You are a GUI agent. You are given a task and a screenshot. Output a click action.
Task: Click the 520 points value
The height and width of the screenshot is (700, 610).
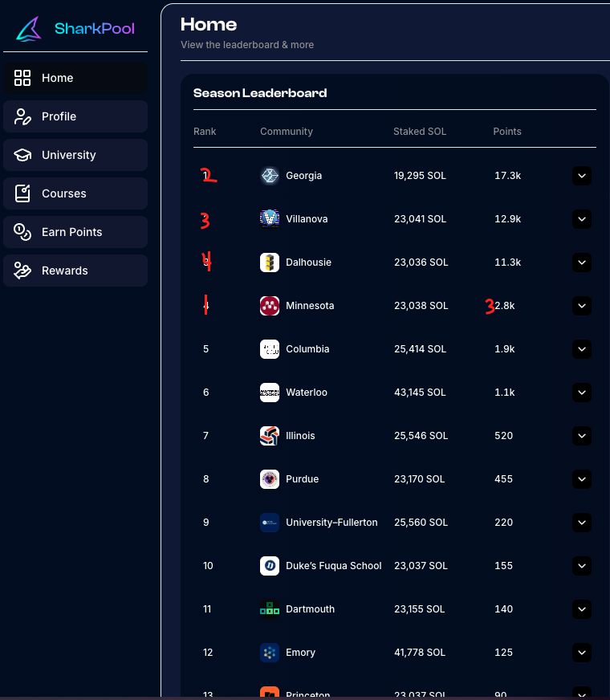click(503, 435)
